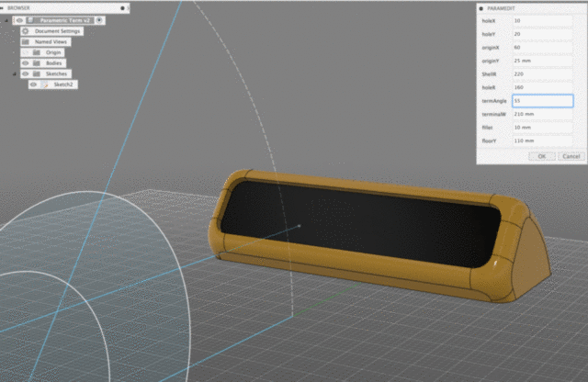Click the terminalW value field

[542, 114]
